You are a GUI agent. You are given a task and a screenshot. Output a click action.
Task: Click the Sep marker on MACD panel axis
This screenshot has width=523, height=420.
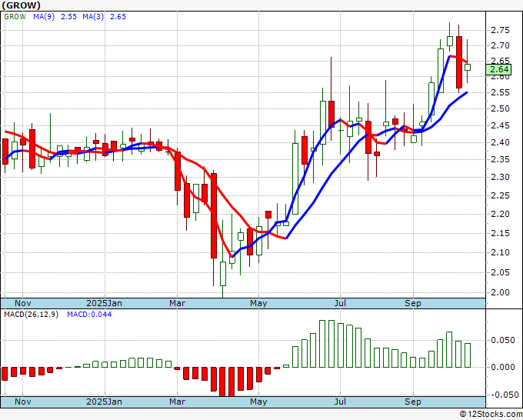point(413,402)
